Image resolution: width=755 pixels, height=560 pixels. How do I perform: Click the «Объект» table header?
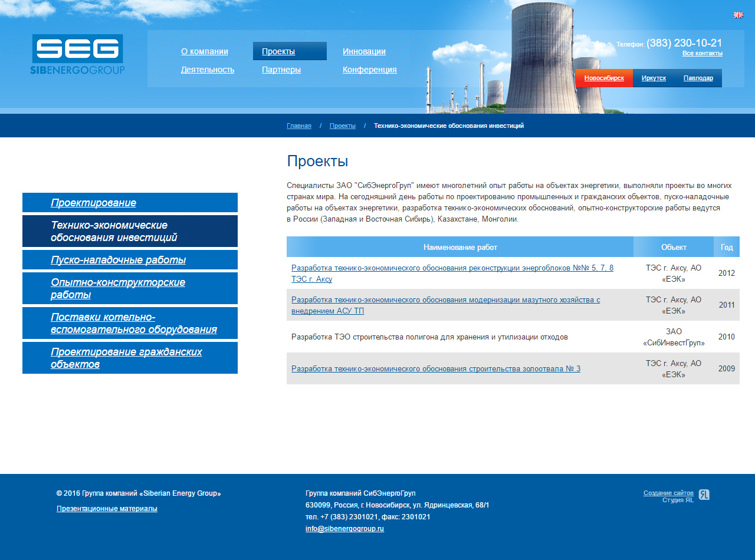tap(674, 247)
